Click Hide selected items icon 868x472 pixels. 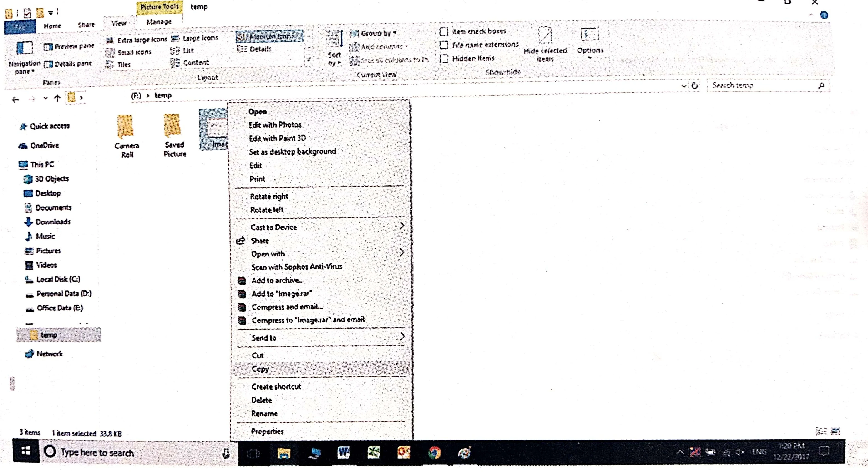pos(545,36)
